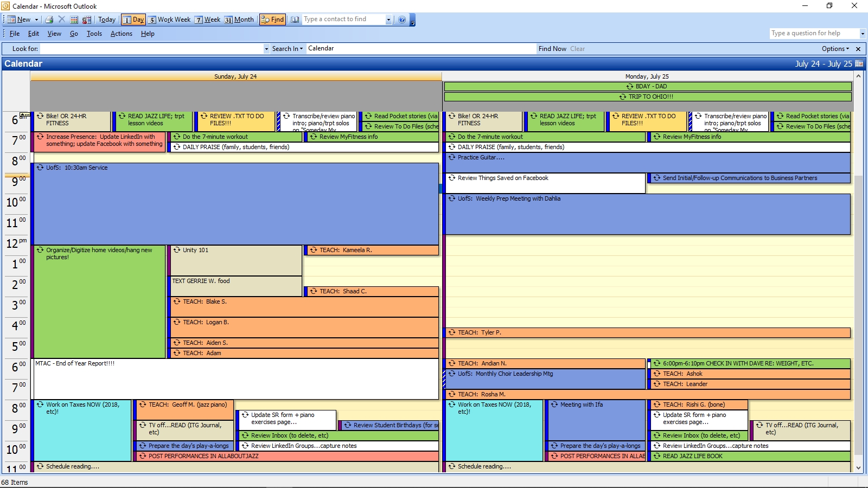The width and height of the screenshot is (868, 488).
Task: Go to Today in the toolbar
Action: (107, 20)
